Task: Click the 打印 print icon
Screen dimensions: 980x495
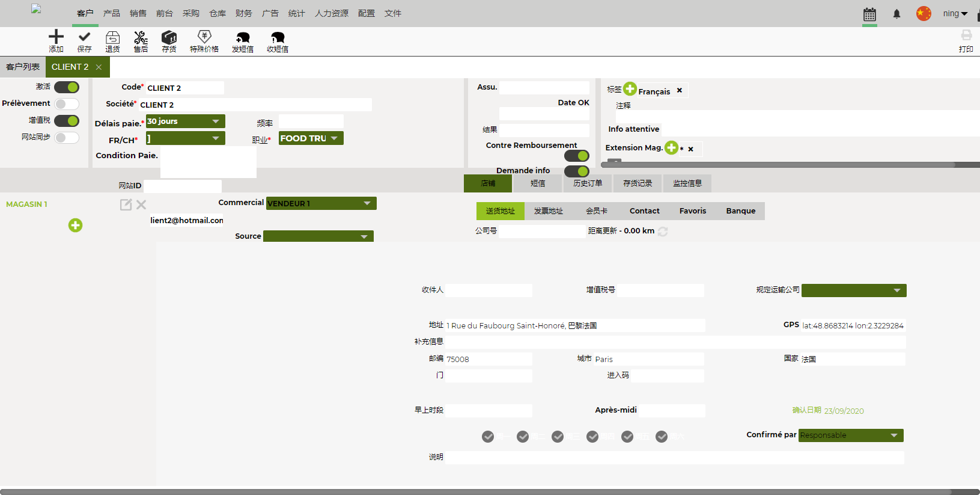Action: tap(966, 35)
